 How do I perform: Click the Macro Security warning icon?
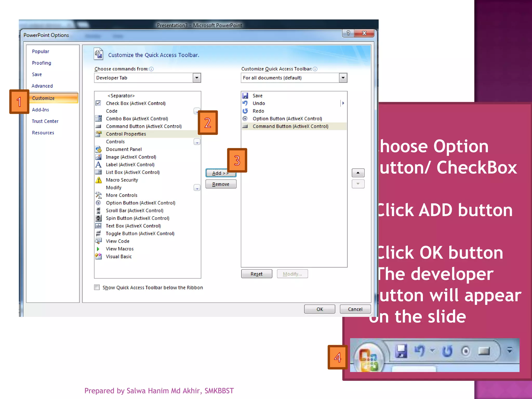98,180
